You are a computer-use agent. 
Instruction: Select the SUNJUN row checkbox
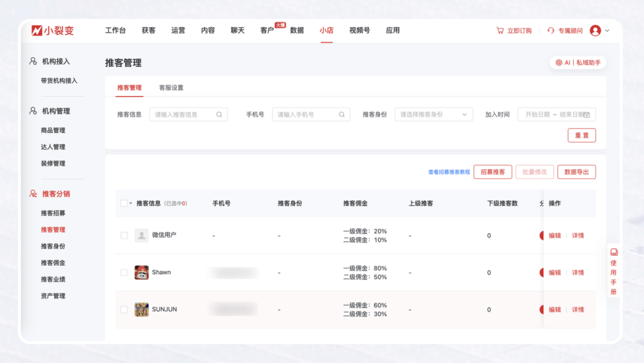point(124,309)
